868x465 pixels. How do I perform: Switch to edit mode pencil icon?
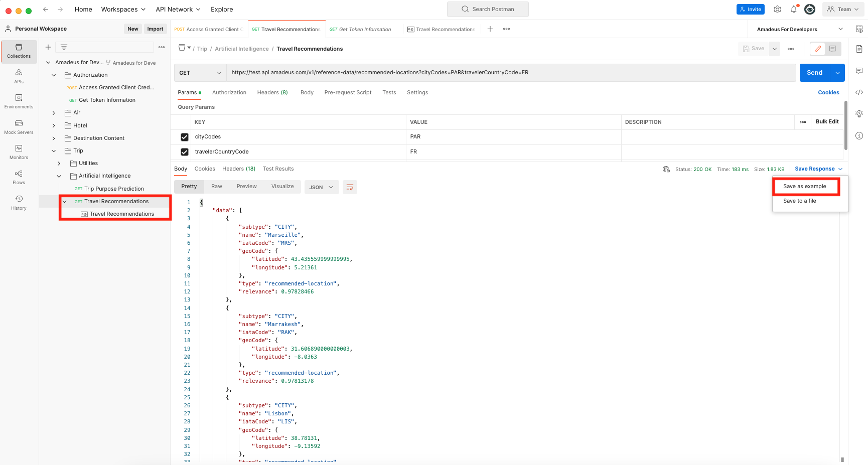click(x=818, y=49)
